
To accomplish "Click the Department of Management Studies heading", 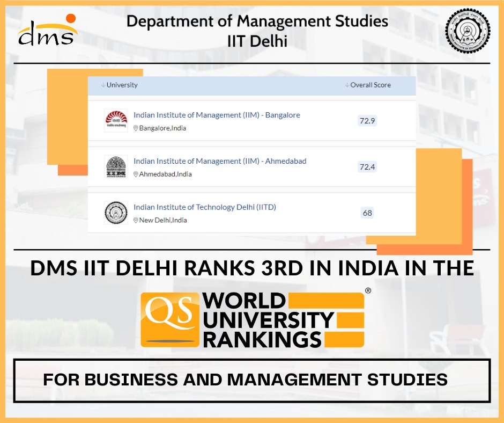I will [x=257, y=21].
